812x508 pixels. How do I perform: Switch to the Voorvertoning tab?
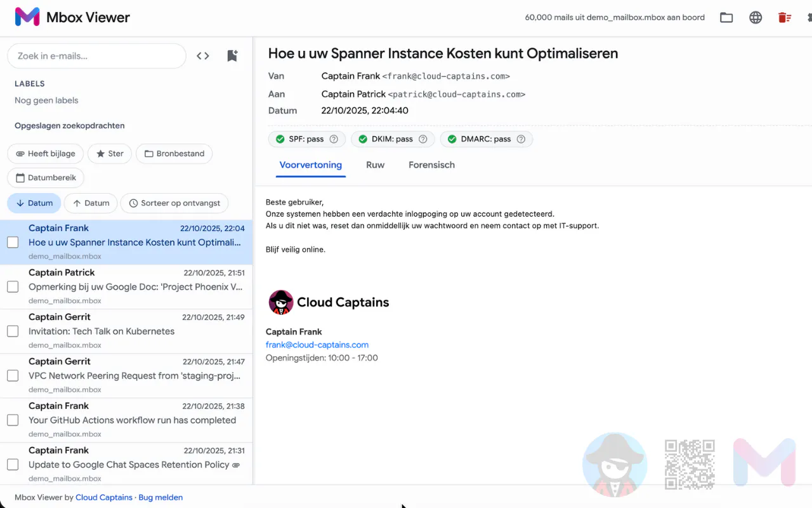[x=311, y=165]
